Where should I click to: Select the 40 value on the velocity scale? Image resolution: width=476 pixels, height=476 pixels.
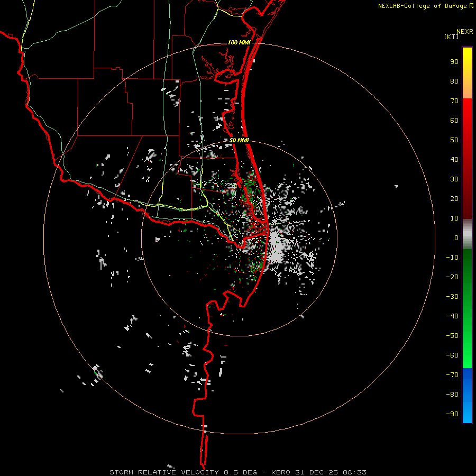[454, 160]
